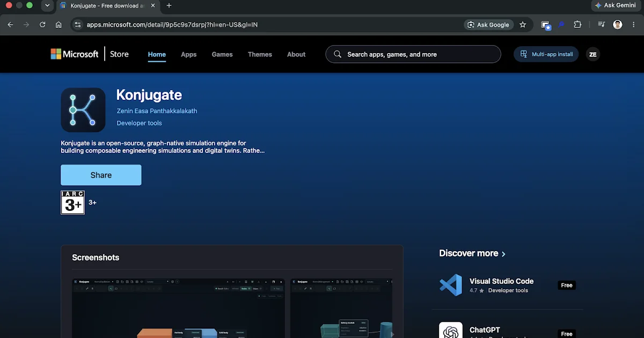Image resolution: width=644 pixels, height=338 pixels.
Task: Reload the current page
Action: click(42, 25)
